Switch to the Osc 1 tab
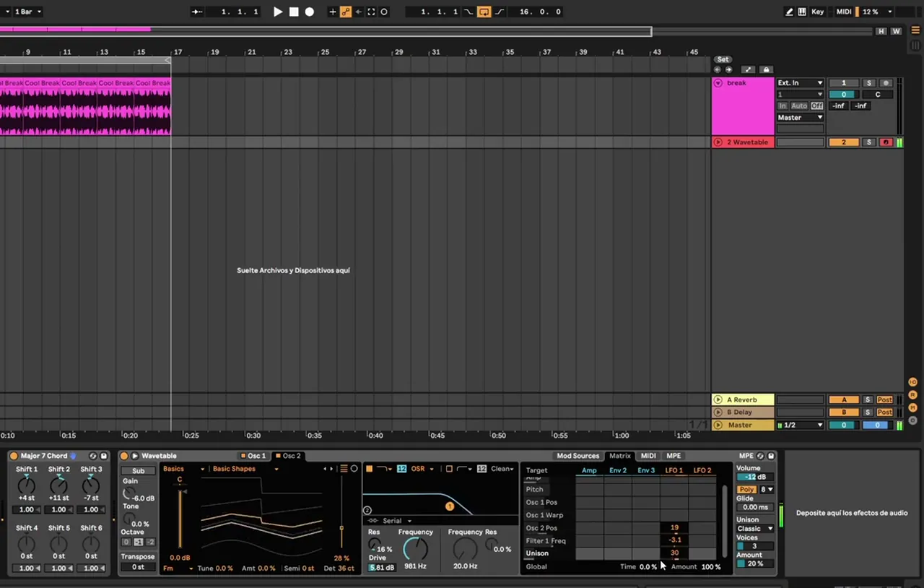Image resolution: width=924 pixels, height=588 pixels. click(253, 456)
